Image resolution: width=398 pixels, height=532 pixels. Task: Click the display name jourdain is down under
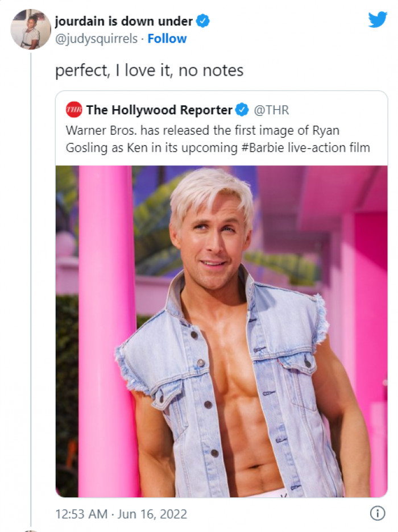[x=123, y=22]
